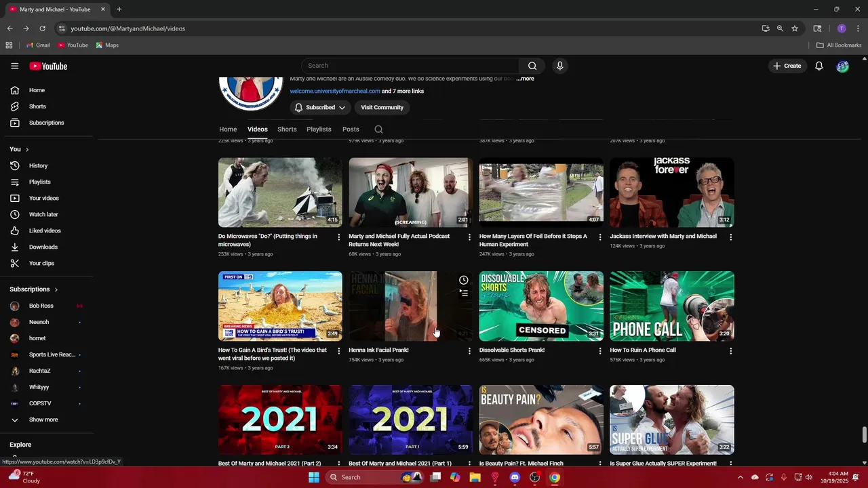Select the channel Videos tab

[257, 129]
